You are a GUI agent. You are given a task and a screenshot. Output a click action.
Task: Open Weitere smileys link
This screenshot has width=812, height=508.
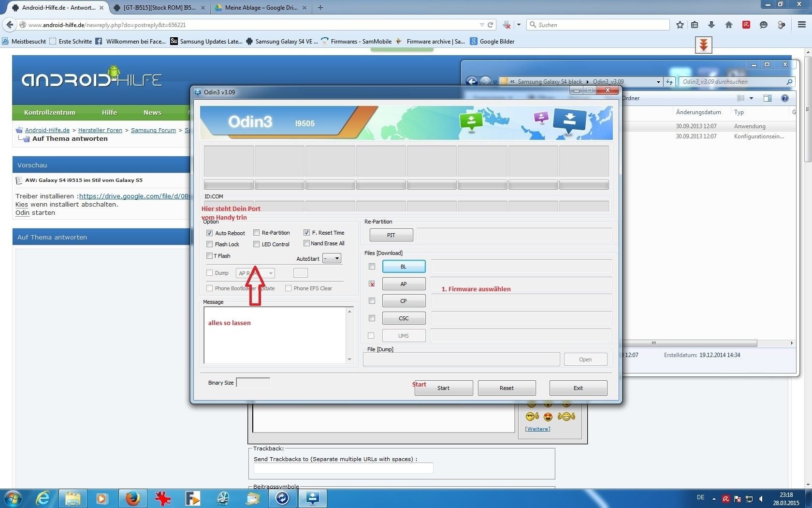(537, 429)
